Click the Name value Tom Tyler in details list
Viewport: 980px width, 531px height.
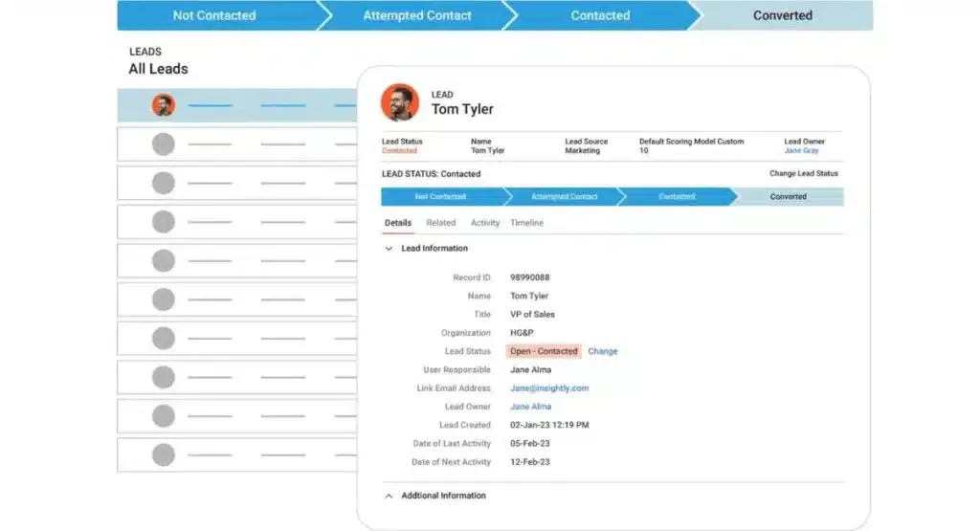529,296
